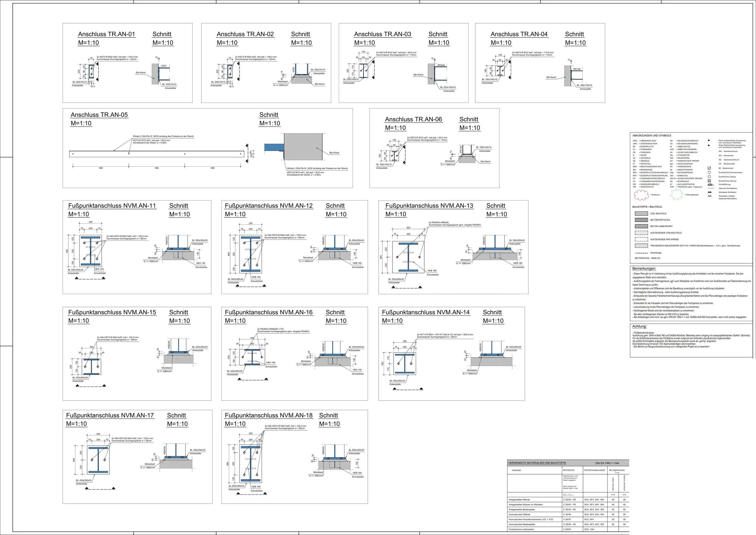756x535 pixels.
Task: Click the 'C 20/25' concrete grade cell
Action: pyautogui.click(x=568, y=529)
